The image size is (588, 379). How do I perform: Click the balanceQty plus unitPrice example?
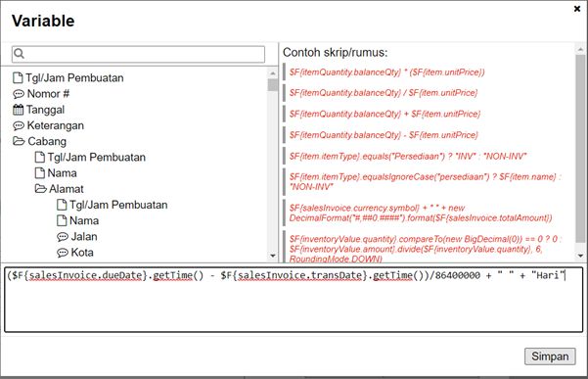[384, 114]
